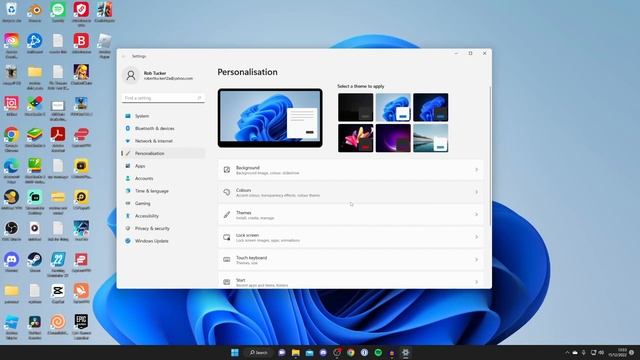The width and height of the screenshot is (640, 360).
Task: Click the Settings back arrow
Action: pos(124,56)
